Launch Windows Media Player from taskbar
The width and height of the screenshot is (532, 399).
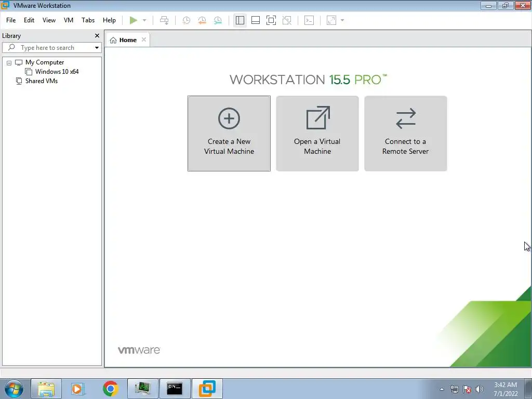(x=78, y=389)
